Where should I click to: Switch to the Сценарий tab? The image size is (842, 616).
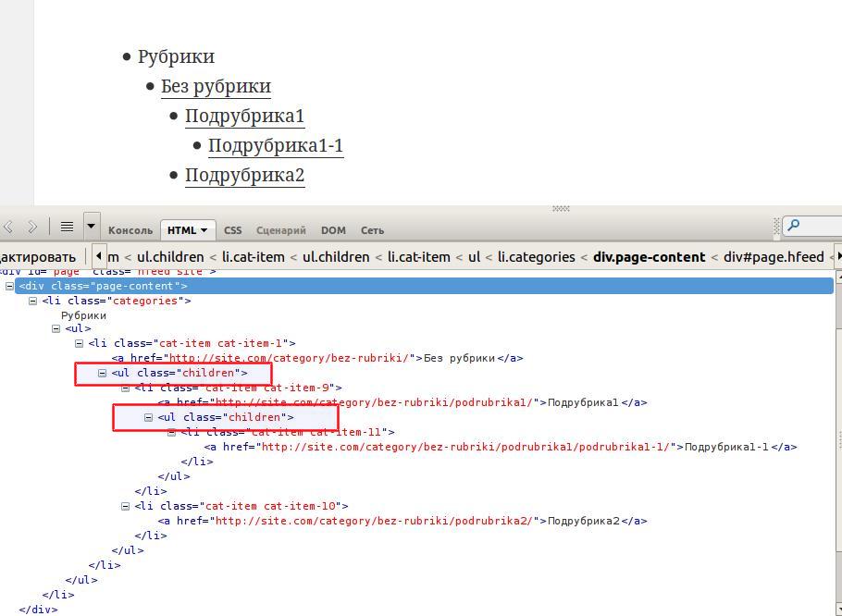click(x=281, y=230)
